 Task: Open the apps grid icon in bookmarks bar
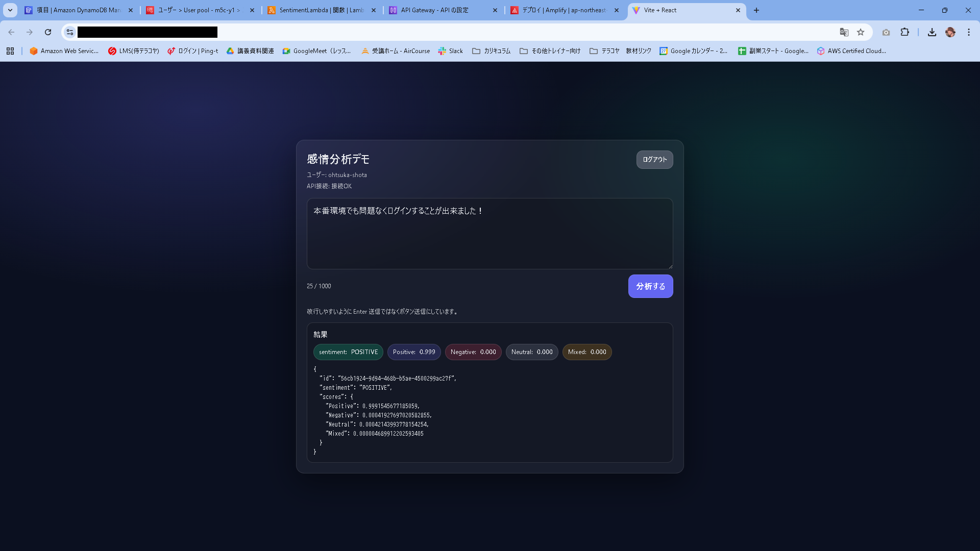(x=10, y=51)
